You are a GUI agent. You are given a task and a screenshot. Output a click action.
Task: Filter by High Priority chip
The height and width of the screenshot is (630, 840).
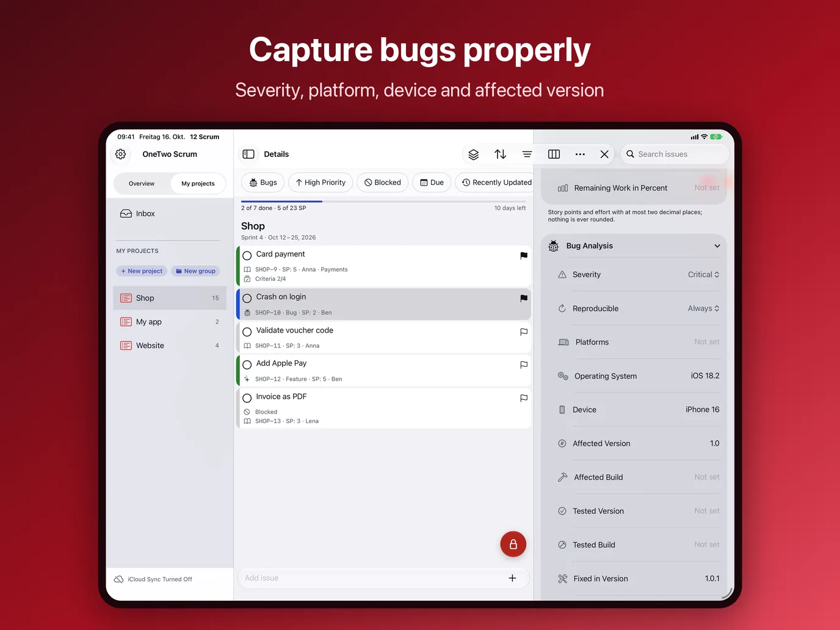[320, 183]
